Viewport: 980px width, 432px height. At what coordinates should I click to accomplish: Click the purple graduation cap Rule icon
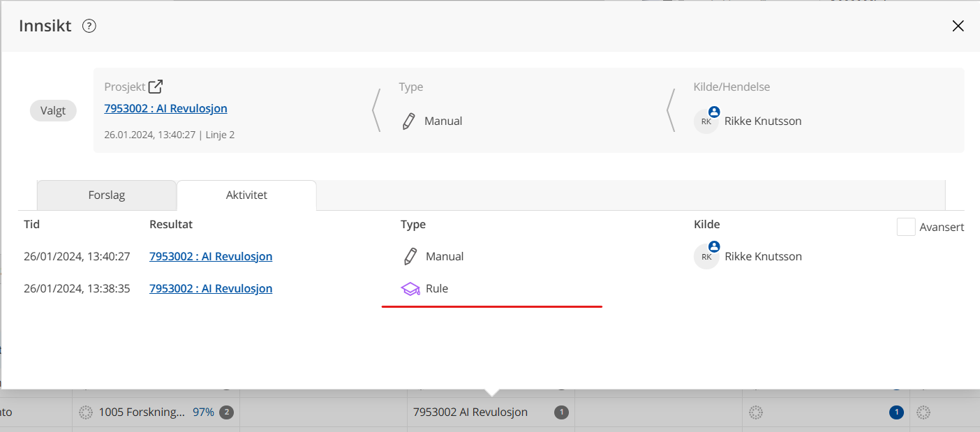(410, 288)
